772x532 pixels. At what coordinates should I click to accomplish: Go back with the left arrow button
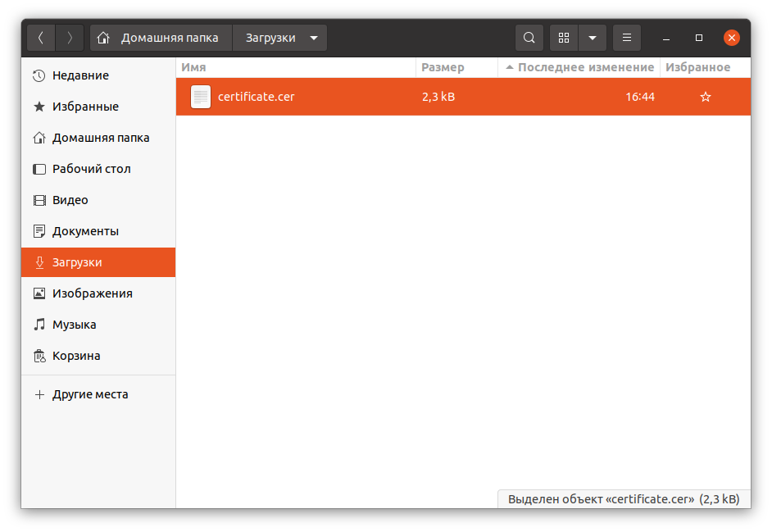tap(41, 38)
